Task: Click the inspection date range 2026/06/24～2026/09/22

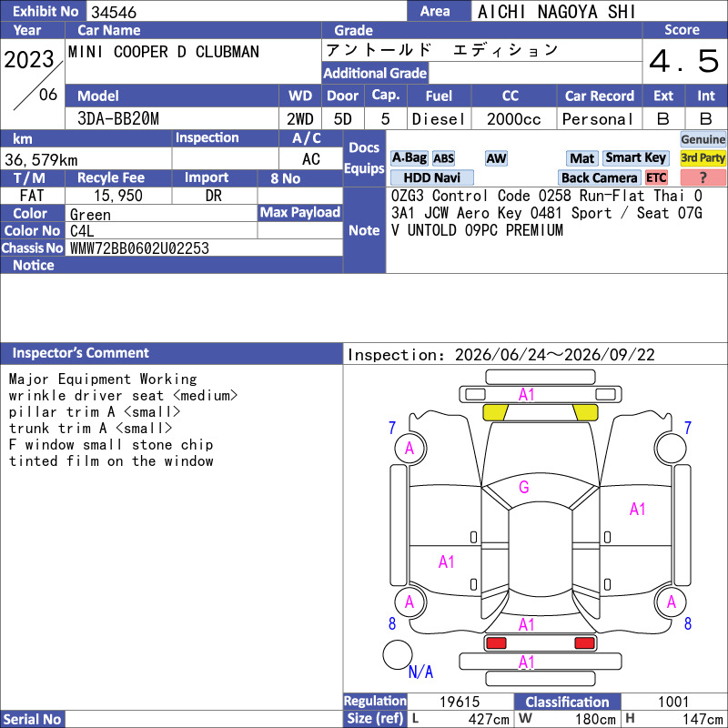Action: [555, 355]
